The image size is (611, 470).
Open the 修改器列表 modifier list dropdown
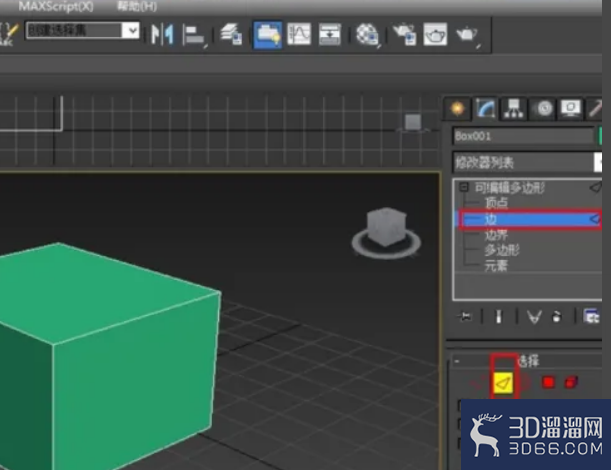527,162
